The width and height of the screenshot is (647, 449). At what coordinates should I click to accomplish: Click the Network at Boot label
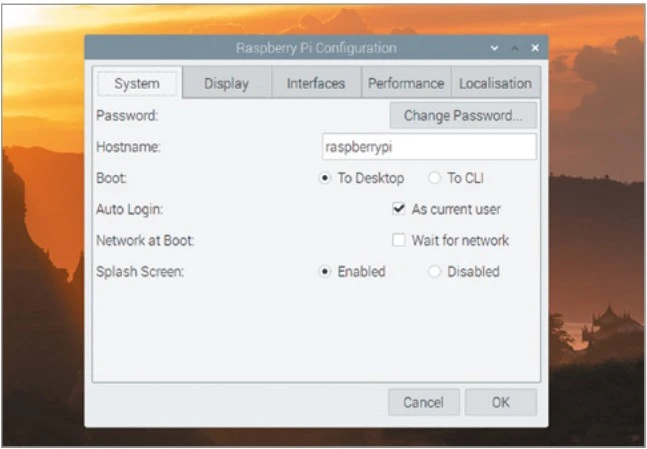(145, 240)
